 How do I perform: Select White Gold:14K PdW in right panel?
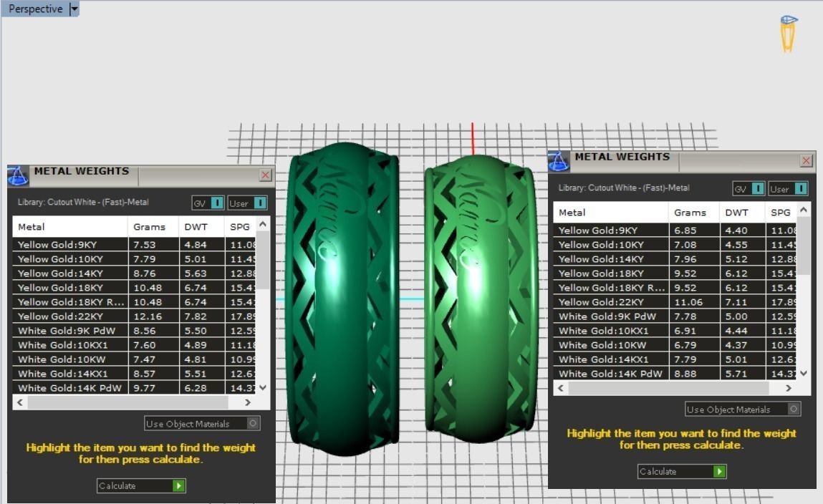pos(675,374)
